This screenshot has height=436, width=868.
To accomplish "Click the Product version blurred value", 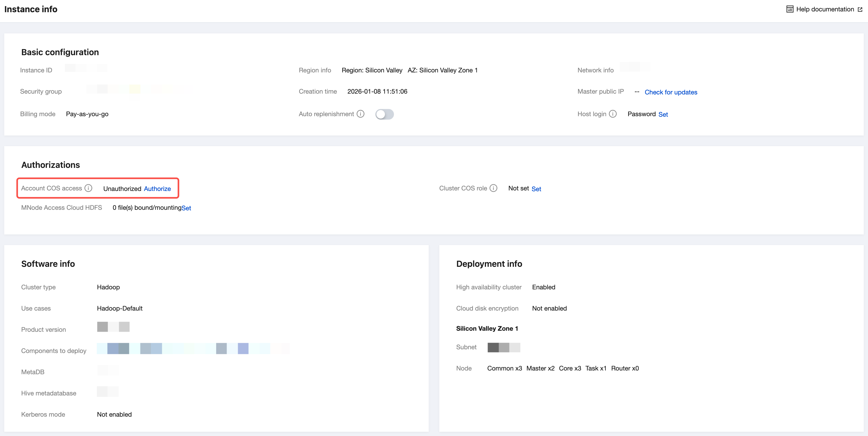I will coord(113,326).
